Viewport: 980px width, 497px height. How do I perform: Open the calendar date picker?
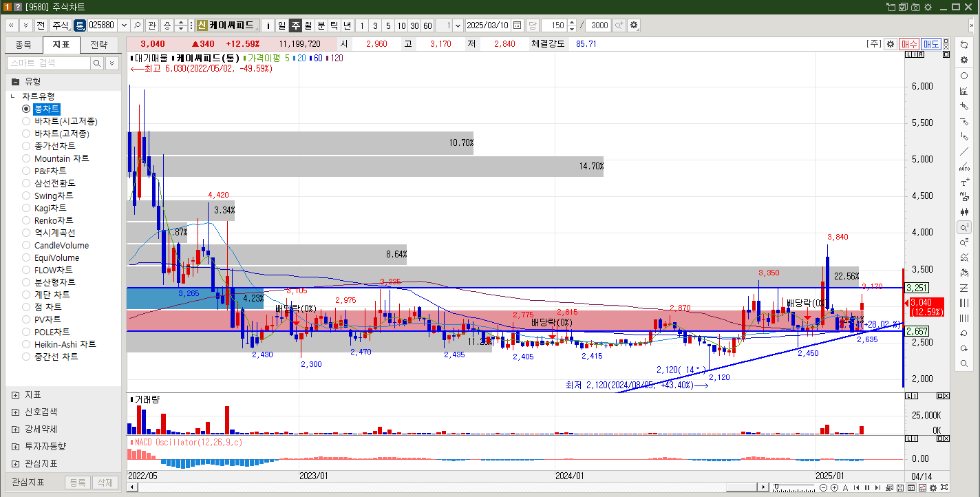[517, 25]
